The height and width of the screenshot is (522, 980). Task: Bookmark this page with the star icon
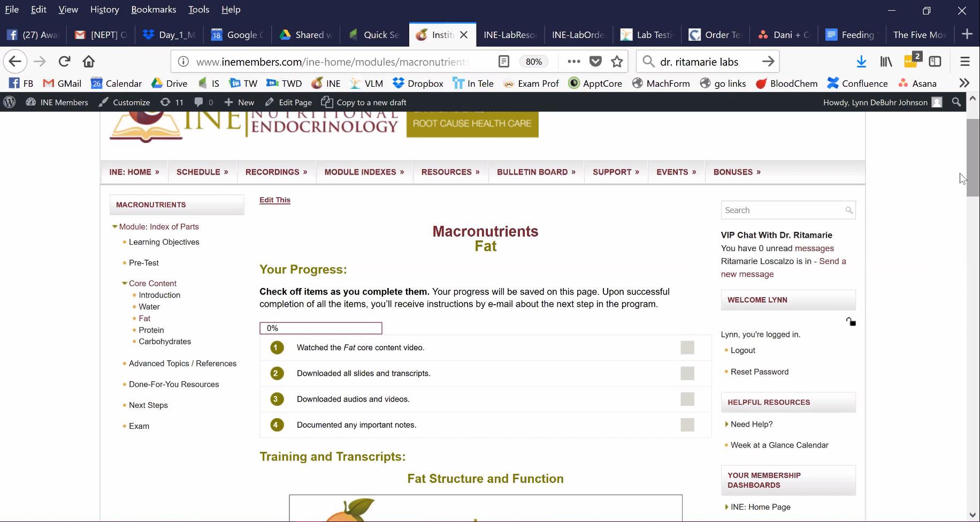pos(617,62)
